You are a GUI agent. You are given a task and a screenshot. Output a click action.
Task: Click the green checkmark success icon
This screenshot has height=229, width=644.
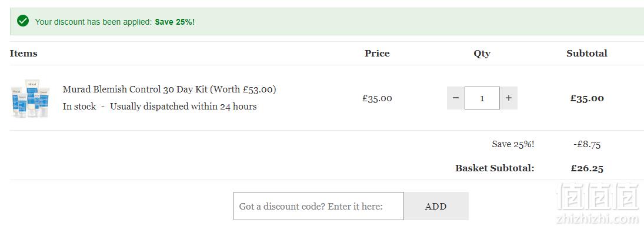[23, 21]
